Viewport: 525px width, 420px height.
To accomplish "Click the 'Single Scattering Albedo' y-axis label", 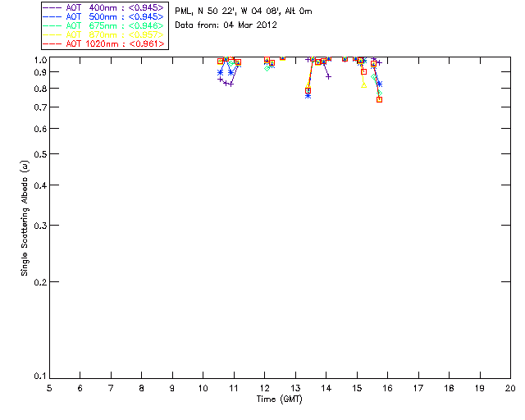I will pyautogui.click(x=24, y=218).
